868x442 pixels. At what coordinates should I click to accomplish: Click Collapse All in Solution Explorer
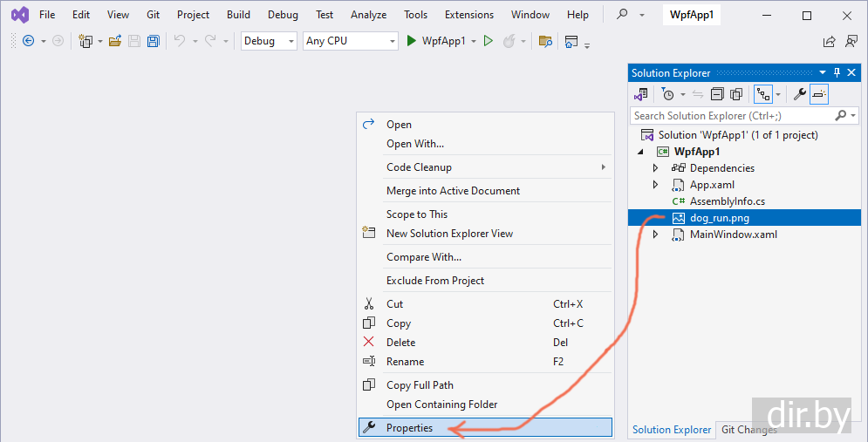pos(718,94)
